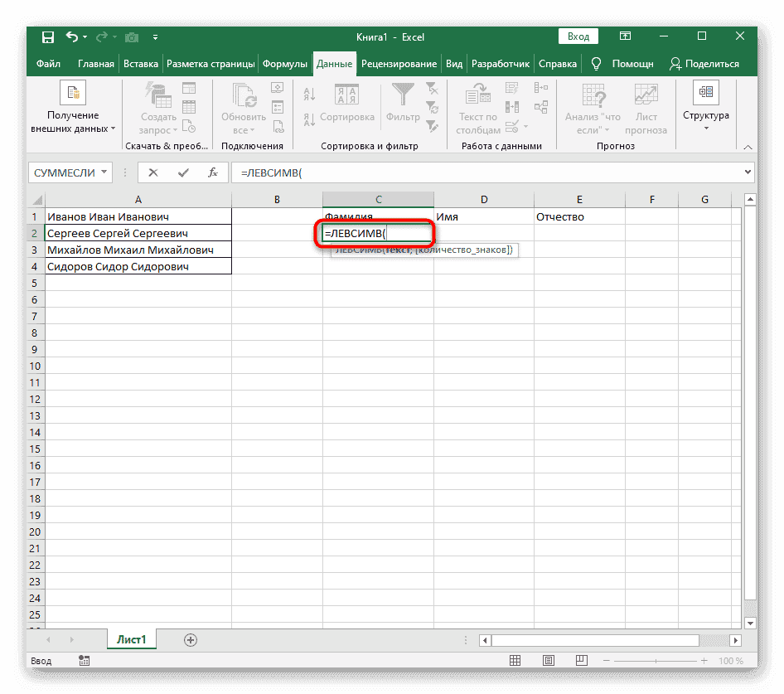Click the lightbulb Помощн search icon
Image resolution: width=784 pixels, height=694 pixels.
(596, 64)
